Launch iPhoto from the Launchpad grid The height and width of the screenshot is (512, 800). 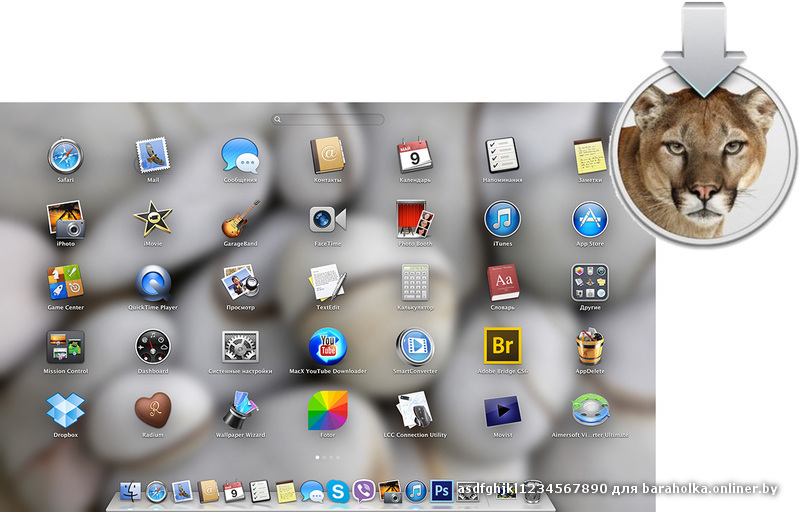click(x=65, y=219)
